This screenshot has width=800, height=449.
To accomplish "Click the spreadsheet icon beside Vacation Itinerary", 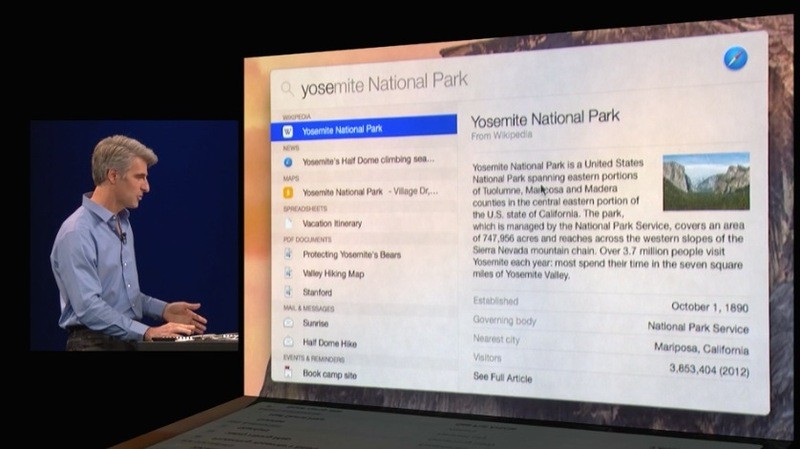I will point(288,223).
